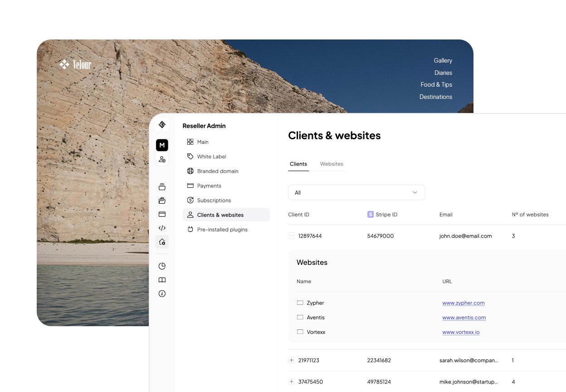This screenshot has height=392, width=566.
Task: Open the www.vortexx.io link
Action: tap(461, 332)
